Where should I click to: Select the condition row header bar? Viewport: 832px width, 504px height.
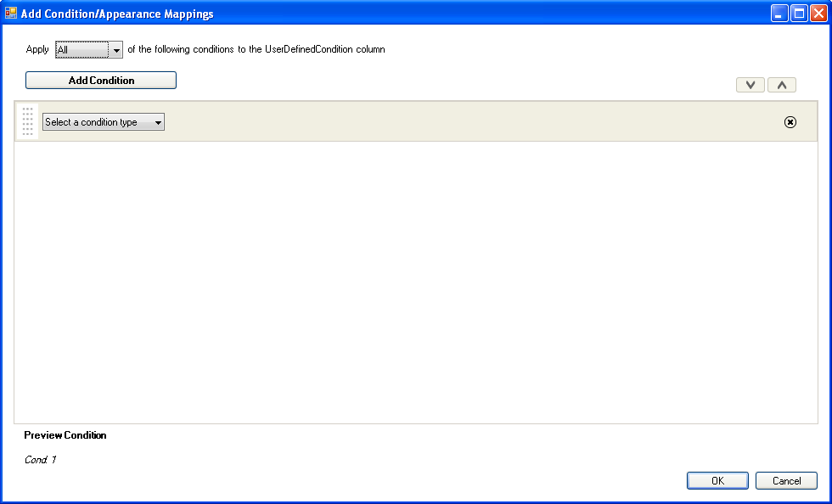(x=424, y=121)
